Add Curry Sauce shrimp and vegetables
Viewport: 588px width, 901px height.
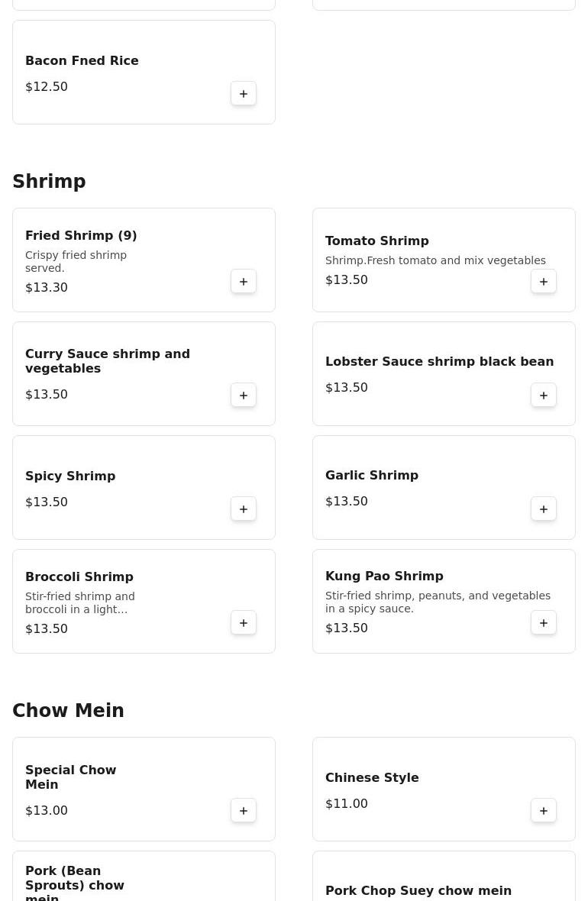[x=244, y=396]
